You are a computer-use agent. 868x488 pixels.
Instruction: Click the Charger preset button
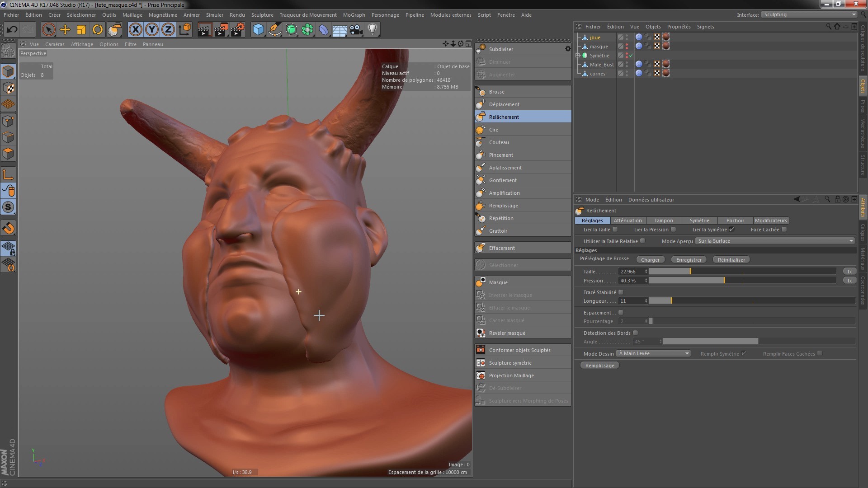coord(650,260)
